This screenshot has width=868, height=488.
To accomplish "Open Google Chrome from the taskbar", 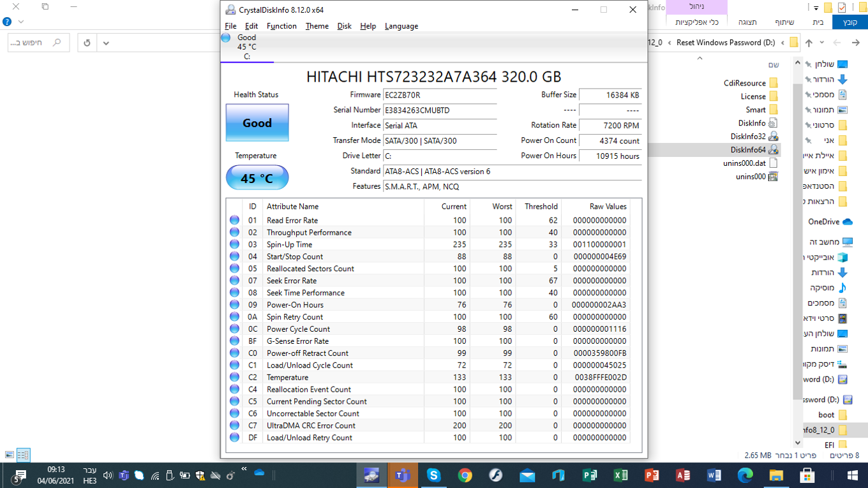I will pyautogui.click(x=465, y=475).
